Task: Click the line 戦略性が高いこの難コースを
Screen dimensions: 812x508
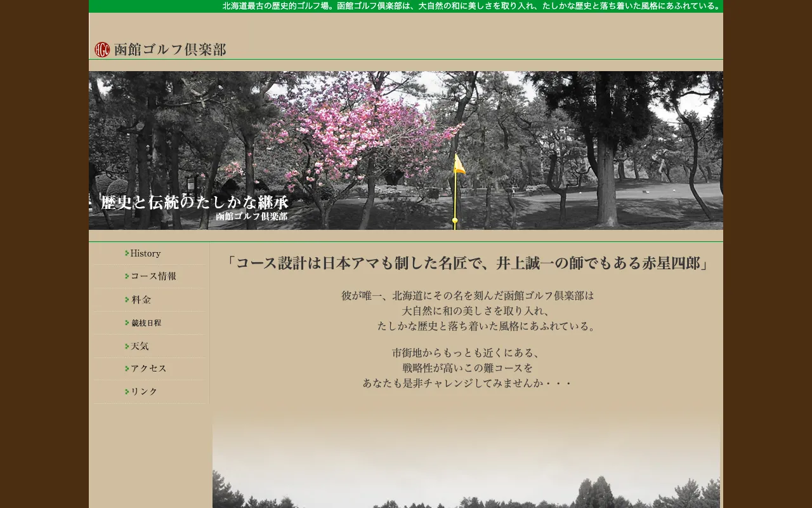Action: (468, 368)
